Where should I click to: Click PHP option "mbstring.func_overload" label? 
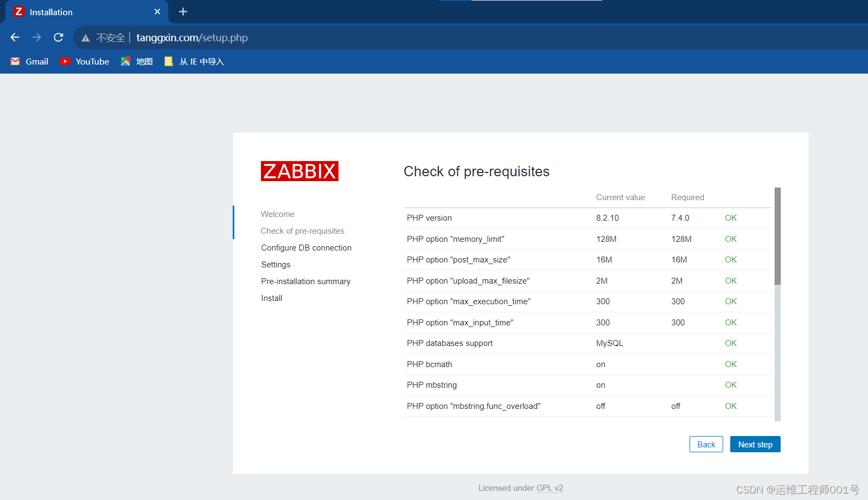[474, 406]
